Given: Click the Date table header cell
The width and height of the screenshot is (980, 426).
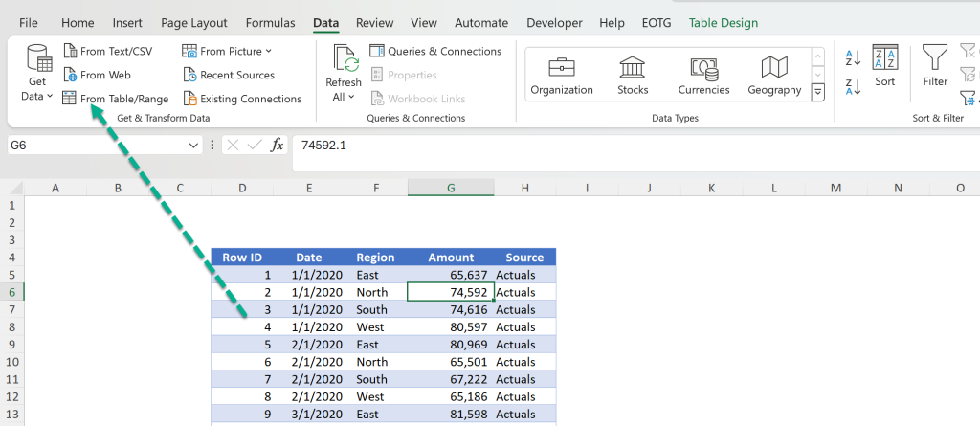Looking at the screenshot, I should (x=309, y=258).
